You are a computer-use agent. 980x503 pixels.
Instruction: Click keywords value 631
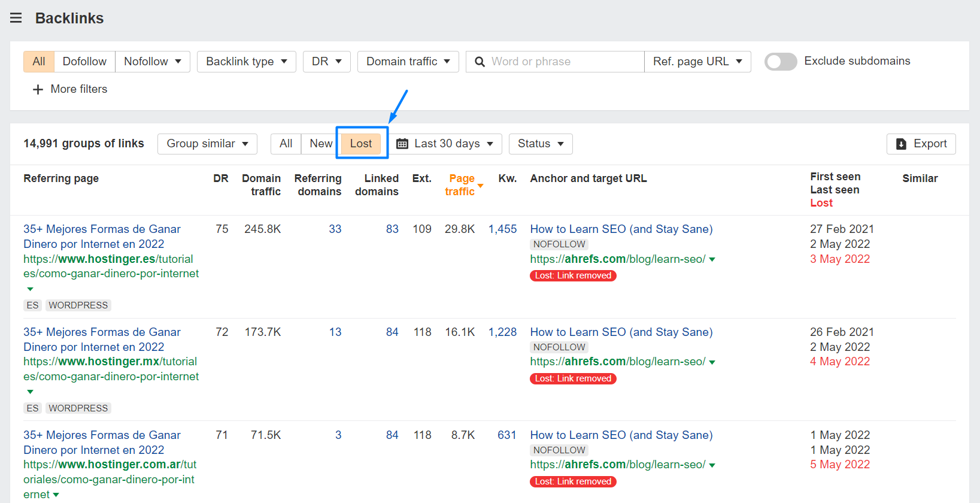tap(507, 435)
